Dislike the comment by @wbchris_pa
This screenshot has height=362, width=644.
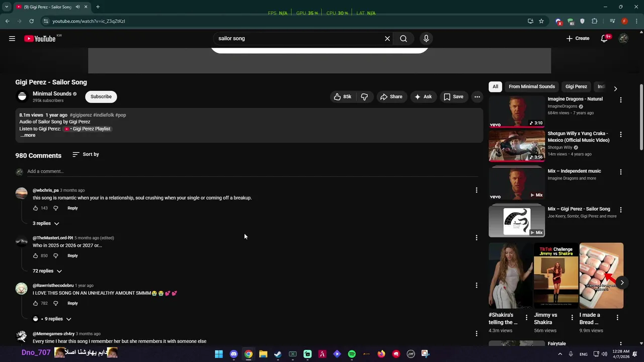(x=56, y=208)
